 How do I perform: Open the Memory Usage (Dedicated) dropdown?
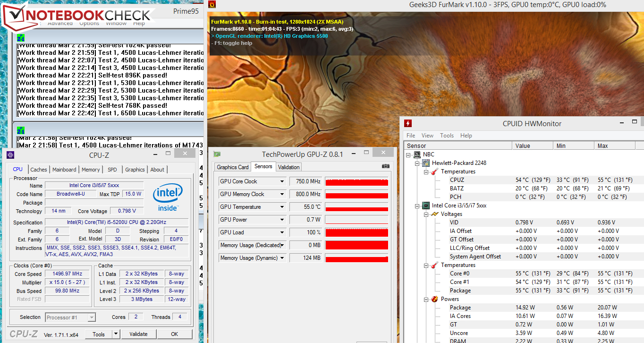[x=282, y=245]
